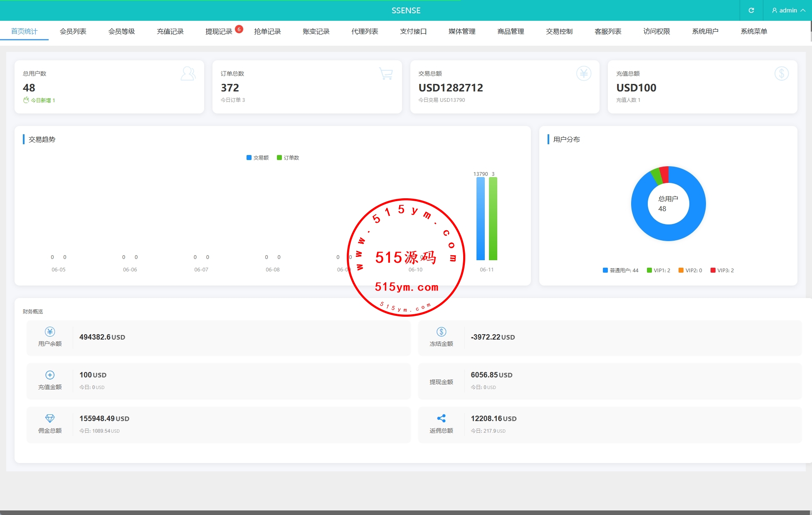Click the shopping cart icon in 订单总数 card
The width and height of the screenshot is (812, 515).
[386, 74]
